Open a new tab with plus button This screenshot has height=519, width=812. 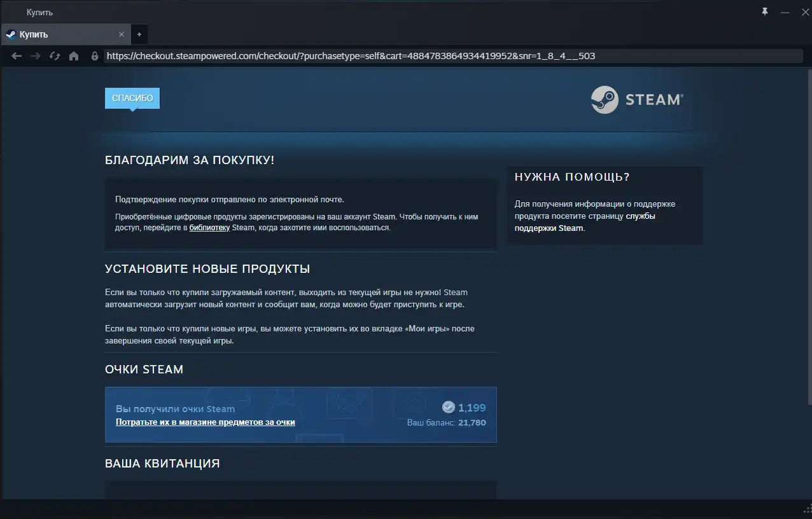139,34
